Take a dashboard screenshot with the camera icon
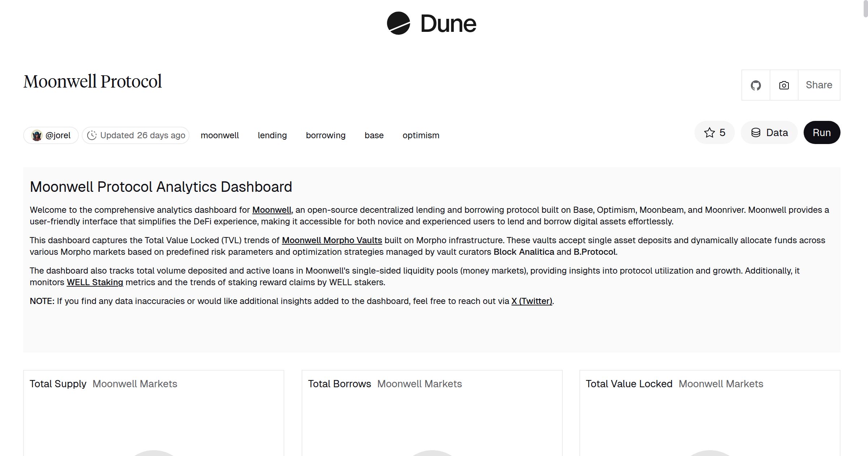The image size is (868, 456). tap(783, 85)
